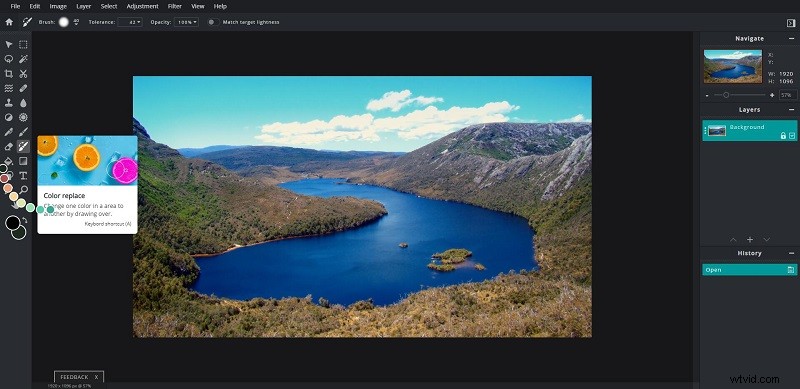The height and width of the screenshot is (389, 800).
Task: Toggle the Background layer lock
Action: coord(783,136)
